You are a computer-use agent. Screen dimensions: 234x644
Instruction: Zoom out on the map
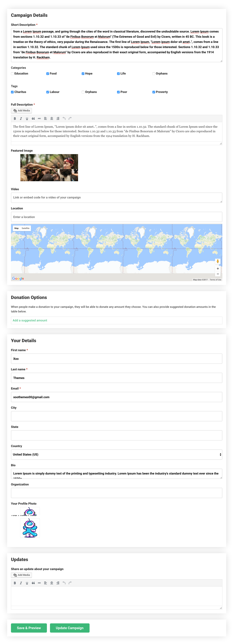click(x=218, y=274)
